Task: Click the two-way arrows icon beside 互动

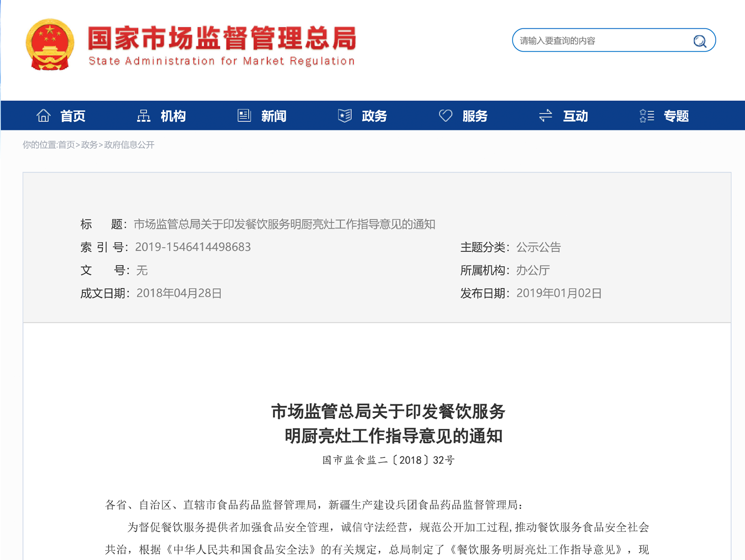Action: click(545, 116)
